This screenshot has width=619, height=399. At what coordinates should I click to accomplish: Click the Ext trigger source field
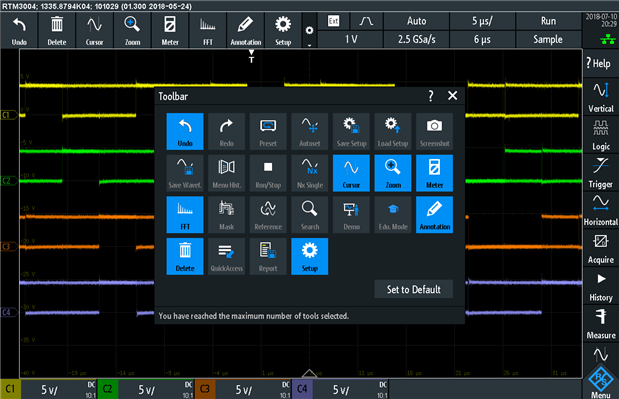click(334, 21)
